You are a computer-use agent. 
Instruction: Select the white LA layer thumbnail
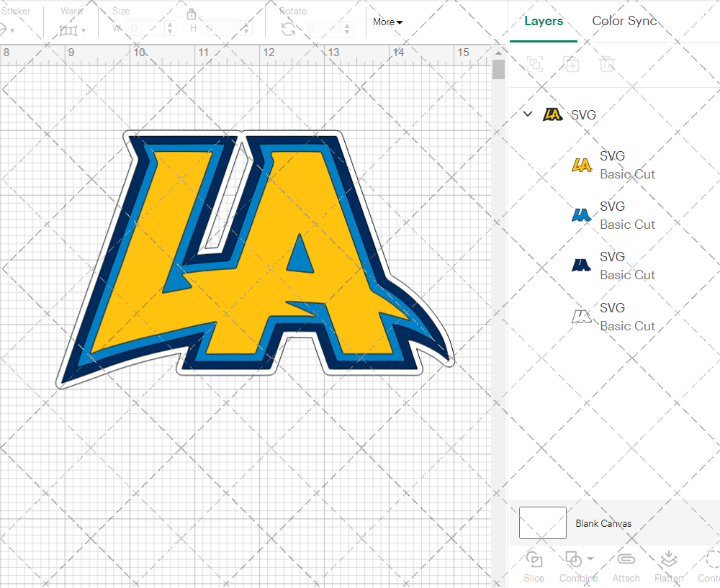click(x=581, y=316)
